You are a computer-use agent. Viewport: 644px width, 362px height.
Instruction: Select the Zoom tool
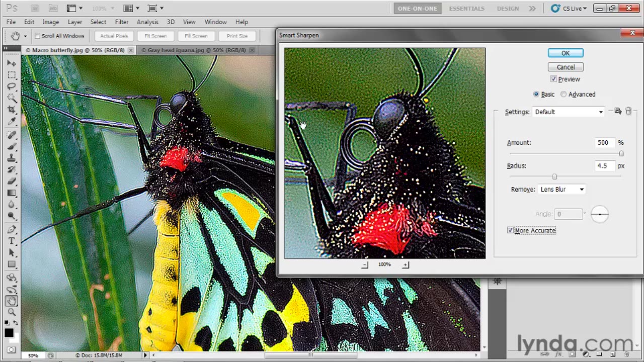12,312
